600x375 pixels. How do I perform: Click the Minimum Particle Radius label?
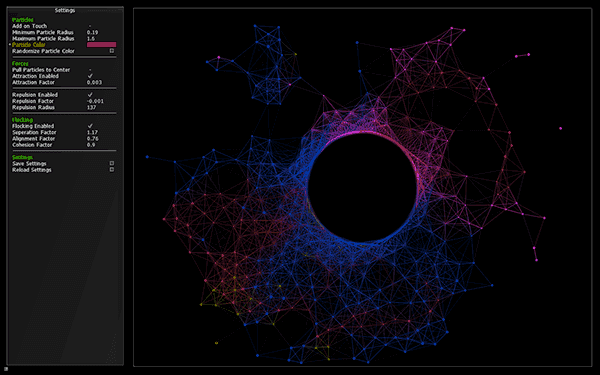click(x=43, y=33)
